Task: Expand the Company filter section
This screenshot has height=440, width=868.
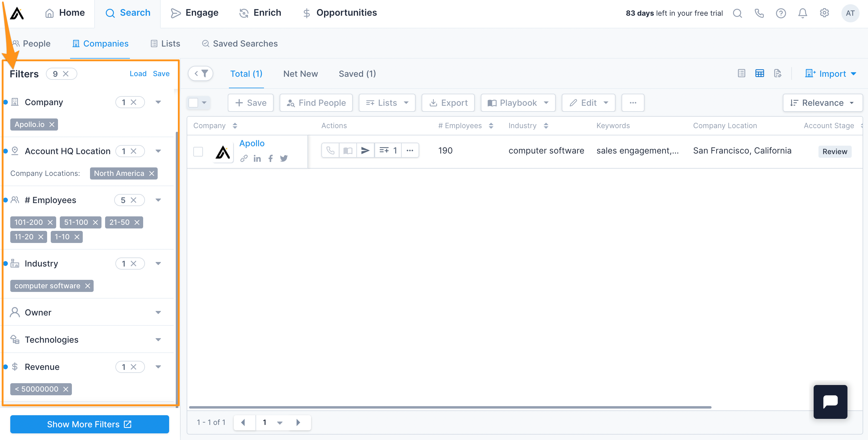Action: coord(158,102)
